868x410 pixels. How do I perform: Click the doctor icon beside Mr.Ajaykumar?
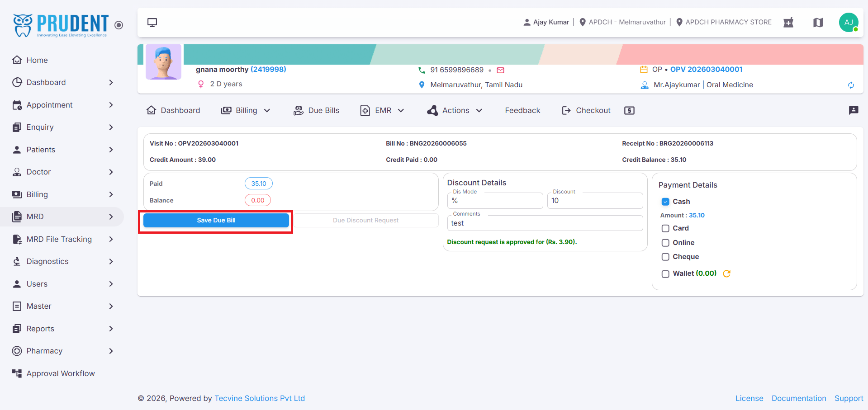pos(645,85)
